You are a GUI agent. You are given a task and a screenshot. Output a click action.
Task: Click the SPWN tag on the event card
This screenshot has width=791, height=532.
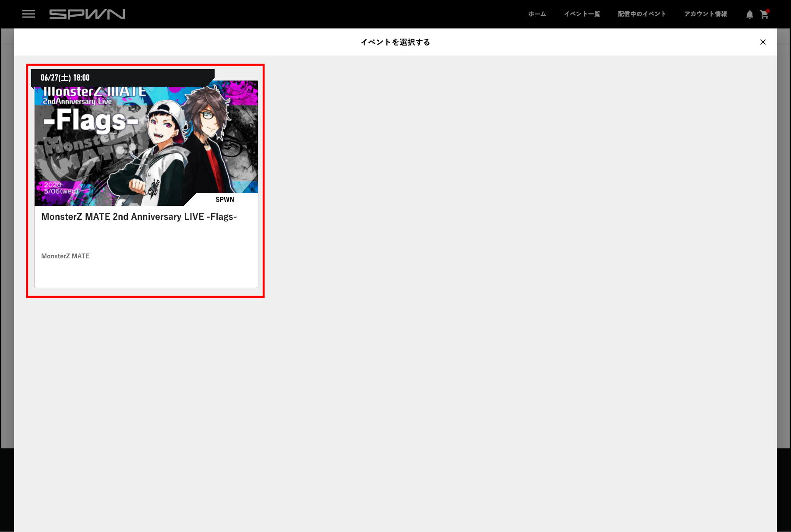click(x=225, y=200)
